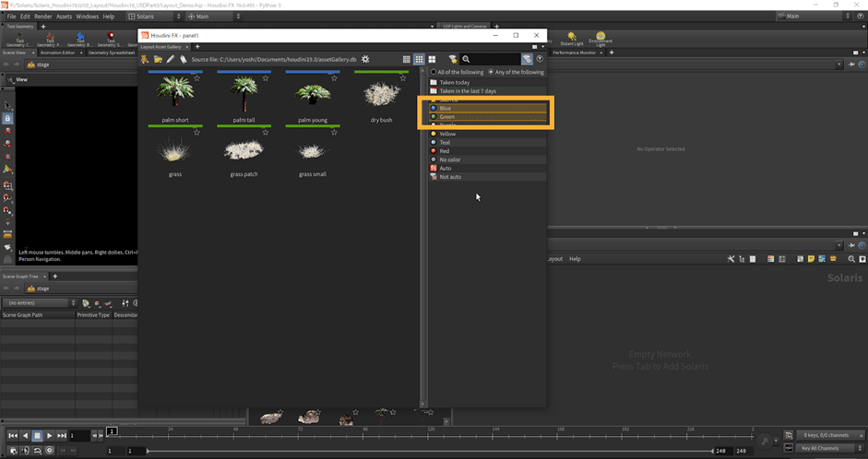
Task: Open the Main radial menu dropdown
Action: (214, 17)
